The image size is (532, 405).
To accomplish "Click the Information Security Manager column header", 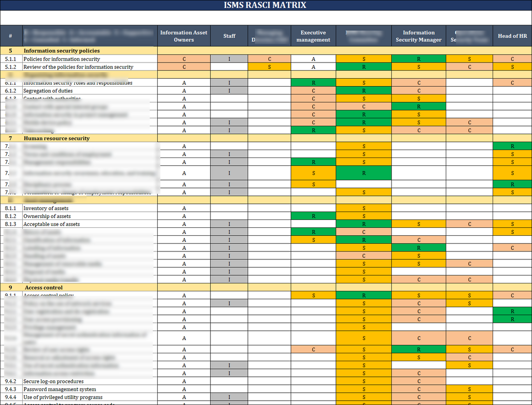I will tap(418, 35).
